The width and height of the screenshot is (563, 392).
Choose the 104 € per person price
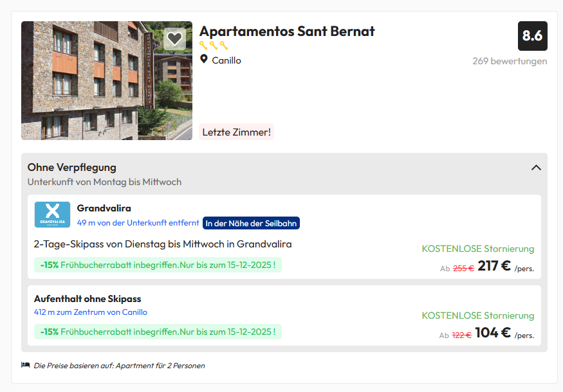493,333
